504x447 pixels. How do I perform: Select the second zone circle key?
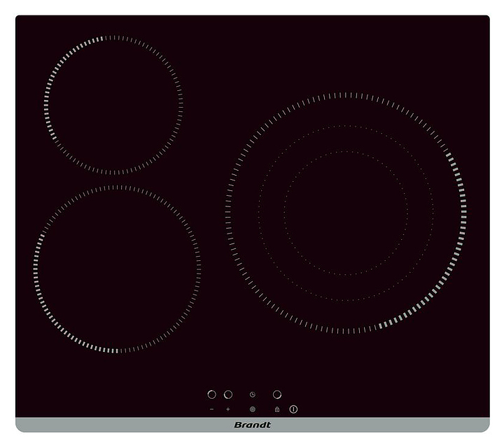(227, 395)
